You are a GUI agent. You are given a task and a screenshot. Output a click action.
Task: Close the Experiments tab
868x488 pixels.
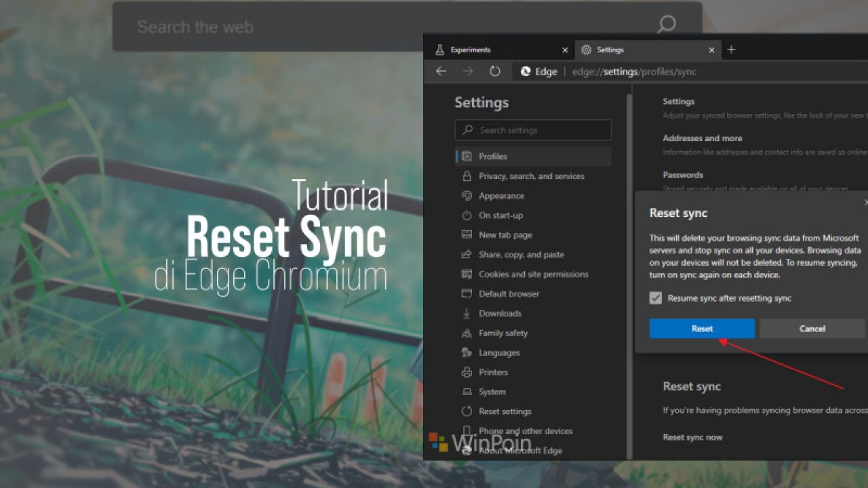click(565, 49)
